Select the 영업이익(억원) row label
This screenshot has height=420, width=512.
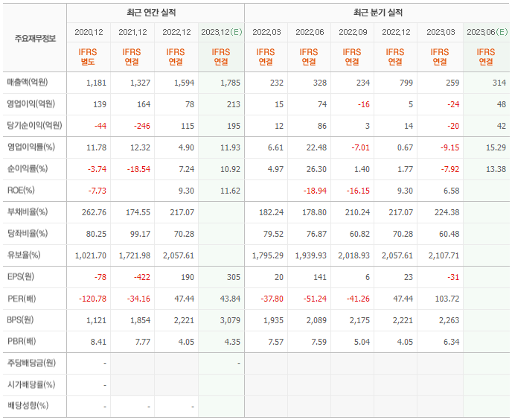[31, 104]
